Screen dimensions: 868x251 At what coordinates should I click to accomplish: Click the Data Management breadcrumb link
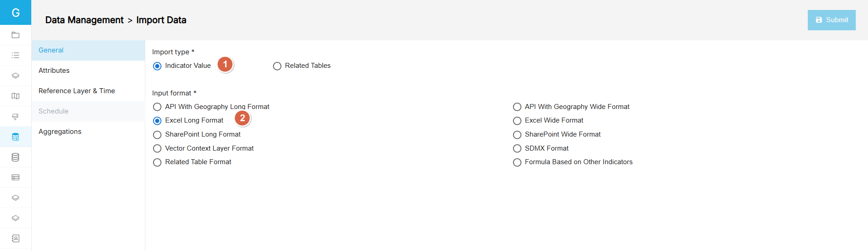click(84, 20)
